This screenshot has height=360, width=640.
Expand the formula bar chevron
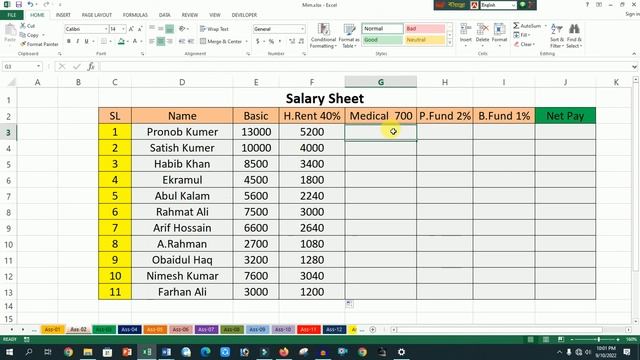coord(634,67)
